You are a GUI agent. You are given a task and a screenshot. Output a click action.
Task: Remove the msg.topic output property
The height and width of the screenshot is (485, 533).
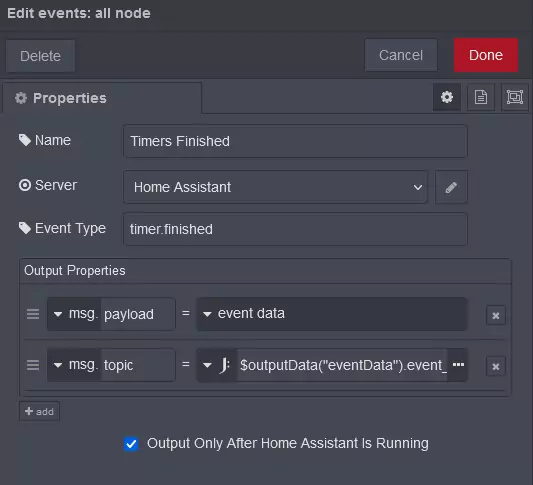(x=496, y=366)
